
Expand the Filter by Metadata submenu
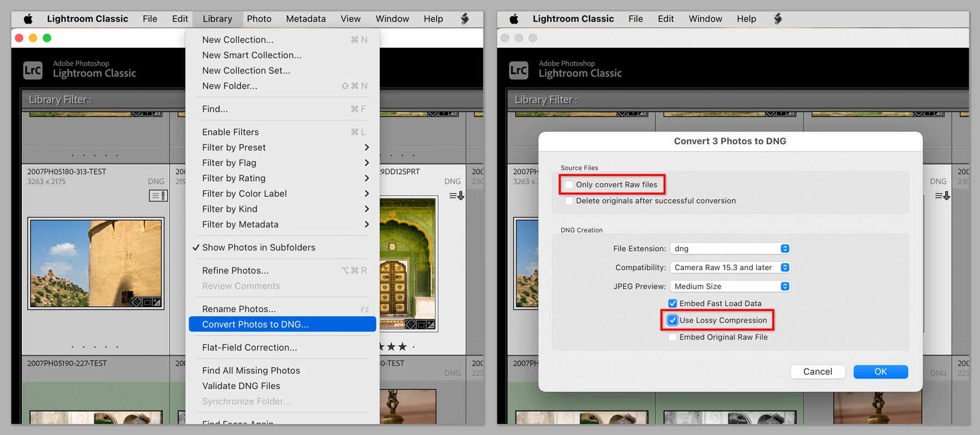282,224
